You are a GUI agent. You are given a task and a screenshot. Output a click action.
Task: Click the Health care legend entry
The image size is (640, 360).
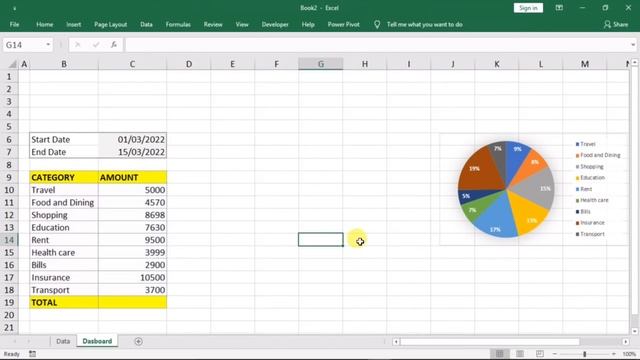(592, 200)
